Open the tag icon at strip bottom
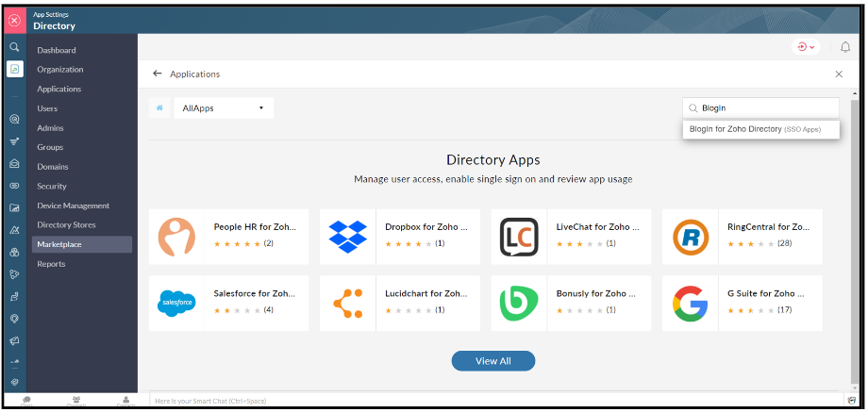Screen dimensions: 868x412 click(x=15, y=382)
